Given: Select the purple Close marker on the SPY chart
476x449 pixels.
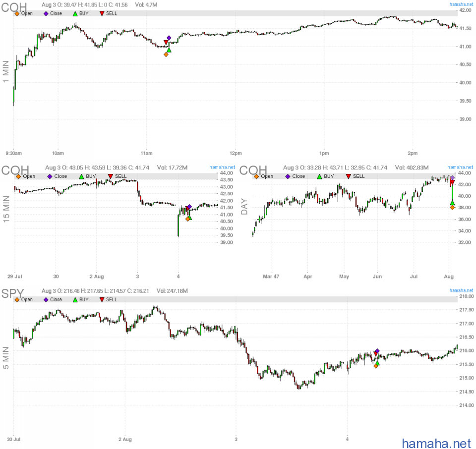Looking at the screenshot, I should coord(377,351).
